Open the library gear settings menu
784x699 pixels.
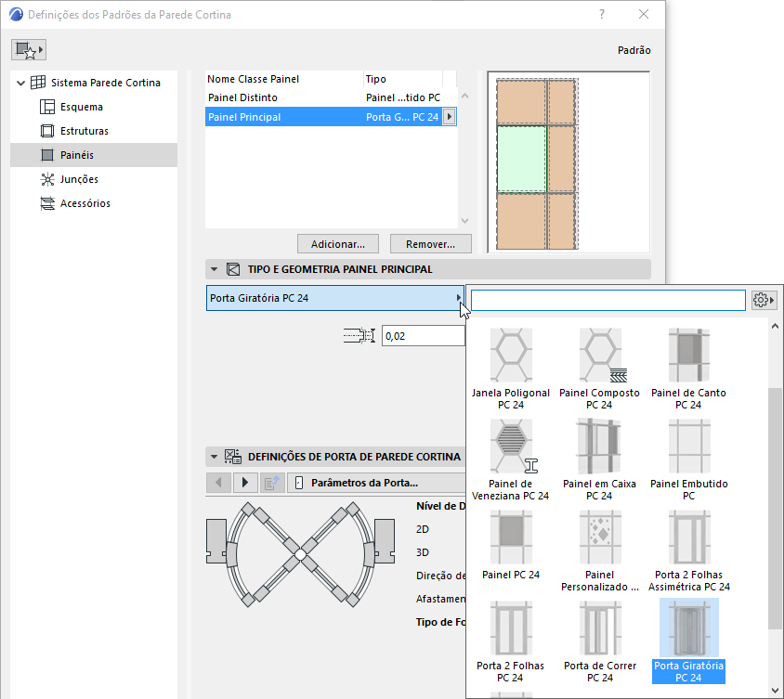tap(764, 300)
